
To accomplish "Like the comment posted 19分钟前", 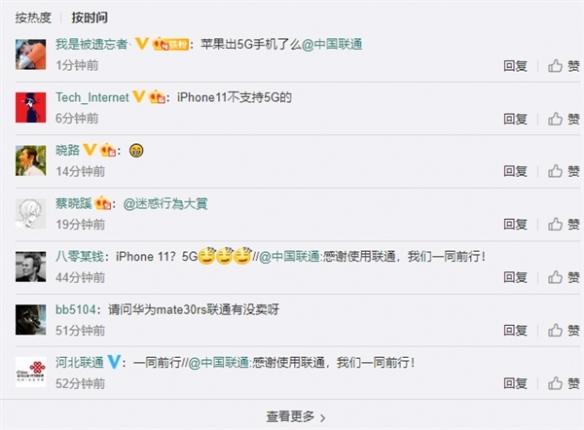I will (x=564, y=224).
